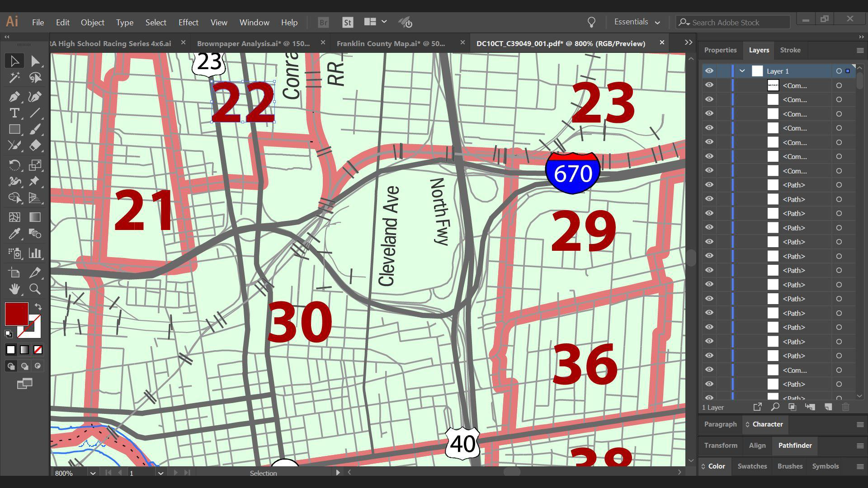Activate the Eyedropper tool
This screenshot has height=488, width=868.
[x=14, y=234]
